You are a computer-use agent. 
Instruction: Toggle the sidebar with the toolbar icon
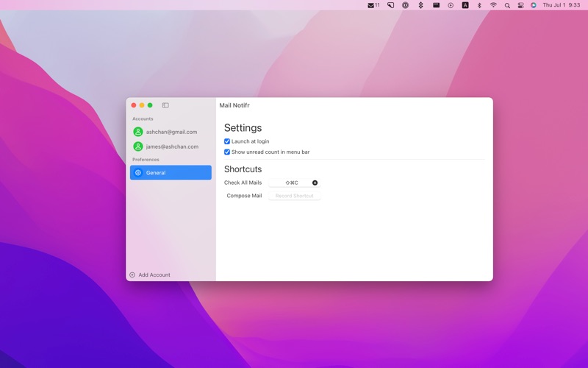[x=165, y=105]
